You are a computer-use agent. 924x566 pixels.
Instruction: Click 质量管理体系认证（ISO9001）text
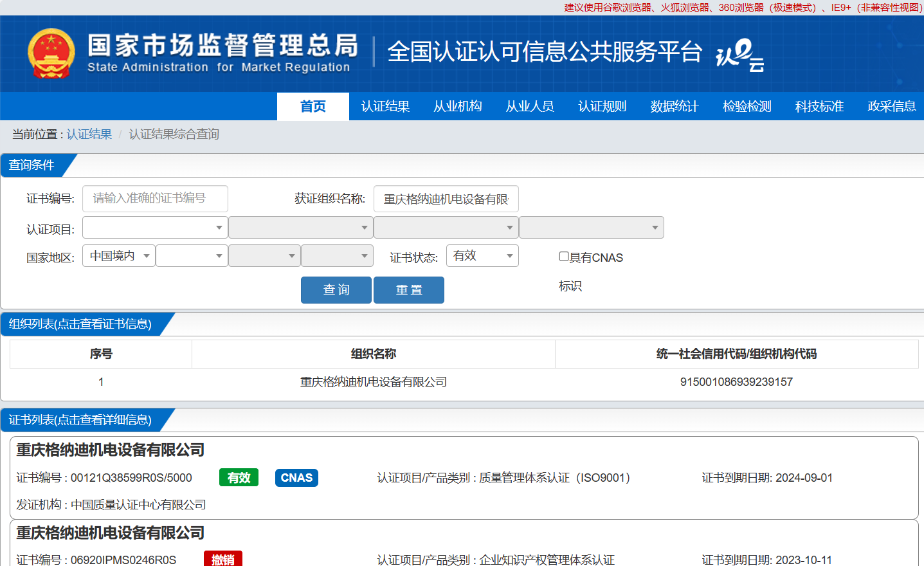click(555, 478)
